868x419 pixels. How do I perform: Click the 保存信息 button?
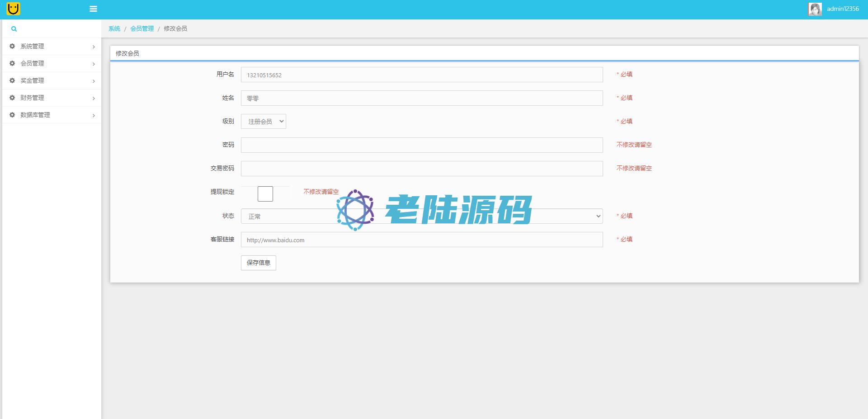258,263
